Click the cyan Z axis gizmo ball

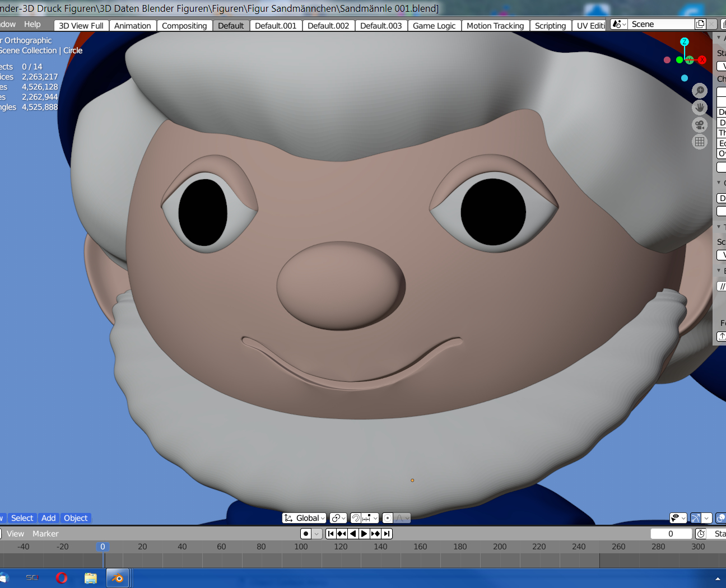pos(684,42)
